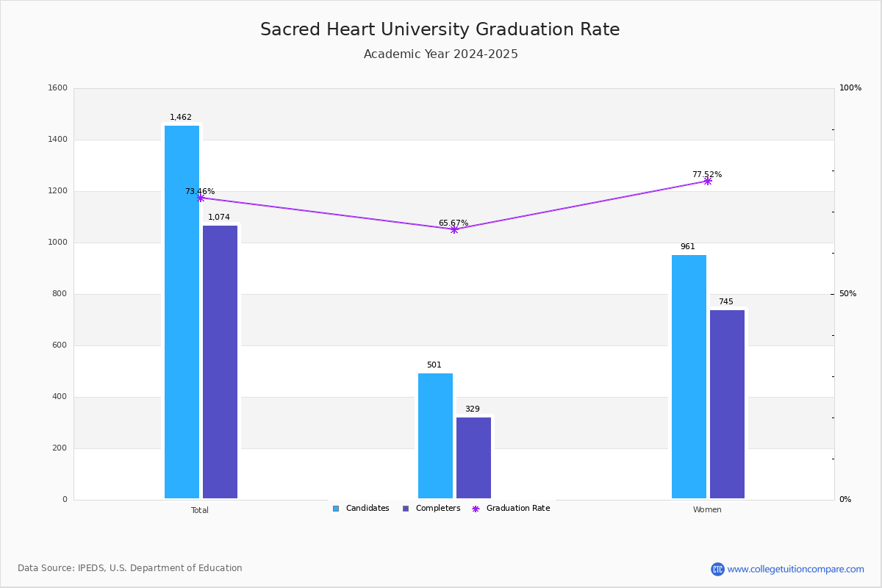This screenshot has height=588, width=882.
Task: Click the 73.46% graduation rate marker
Action: coord(201,198)
